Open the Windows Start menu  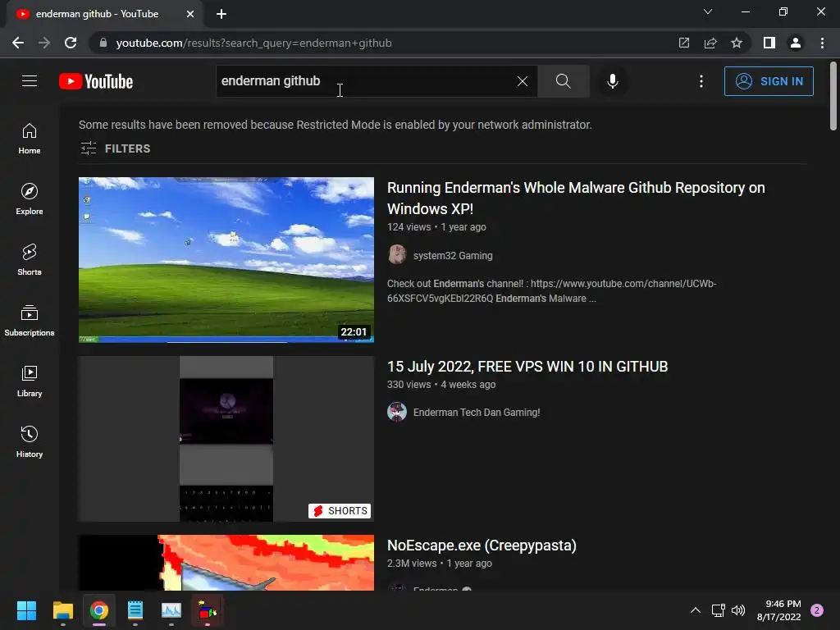point(26,610)
